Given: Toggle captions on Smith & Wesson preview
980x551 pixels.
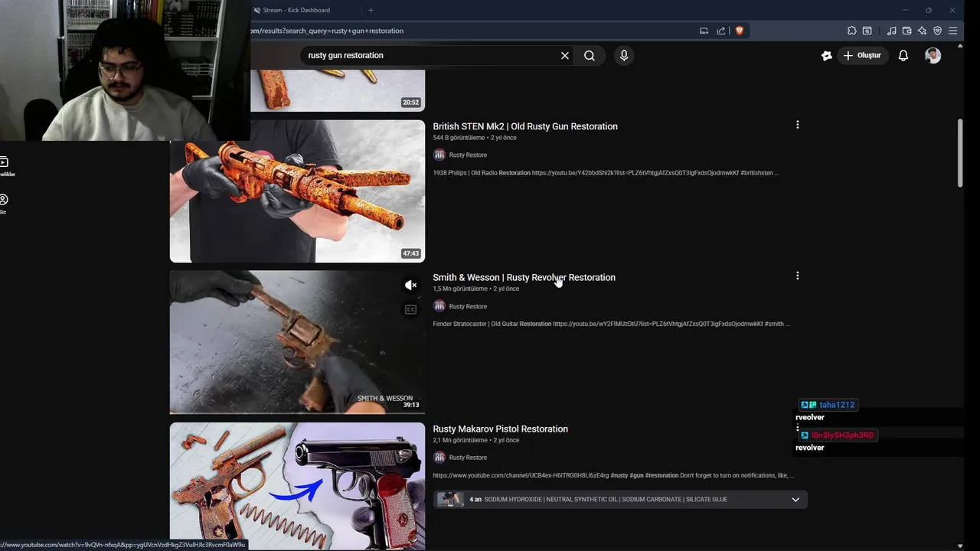Looking at the screenshot, I should (410, 310).
